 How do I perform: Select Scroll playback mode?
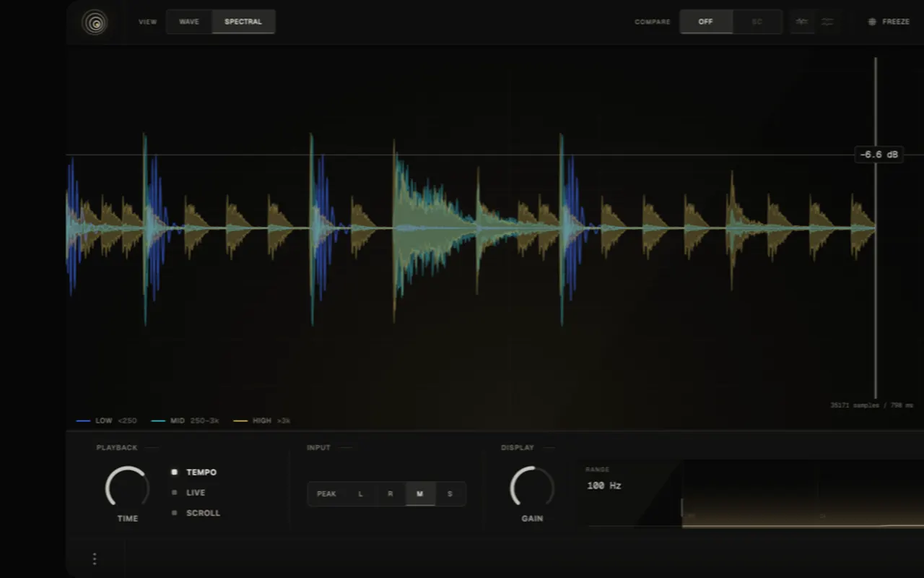tap(196, 513)
